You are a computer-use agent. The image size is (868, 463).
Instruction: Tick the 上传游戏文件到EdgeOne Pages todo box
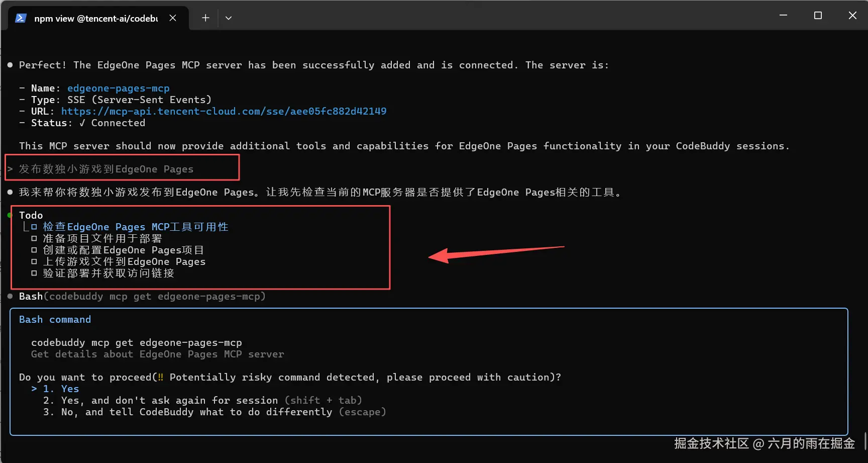pyautogui.click(x=34, y=261)
